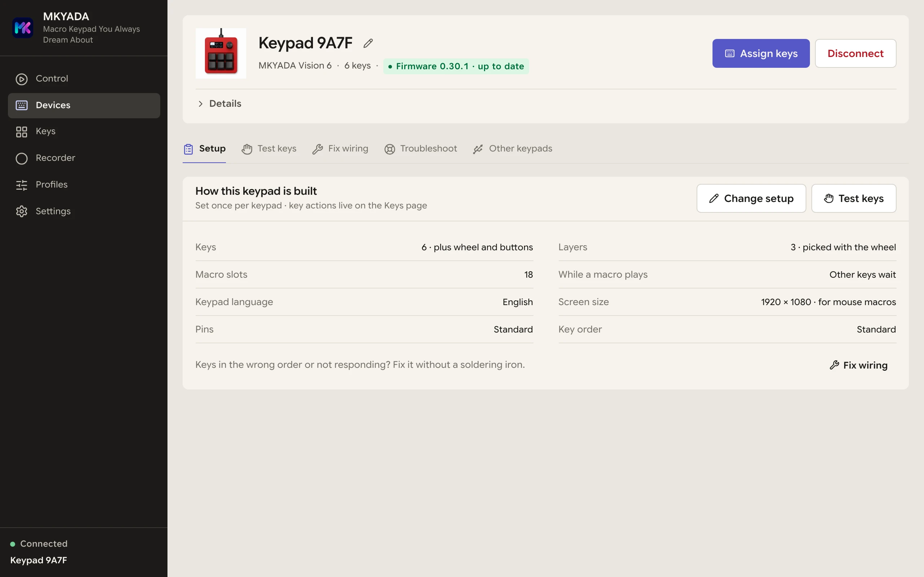Click the Change setup button

click(751, 198)
